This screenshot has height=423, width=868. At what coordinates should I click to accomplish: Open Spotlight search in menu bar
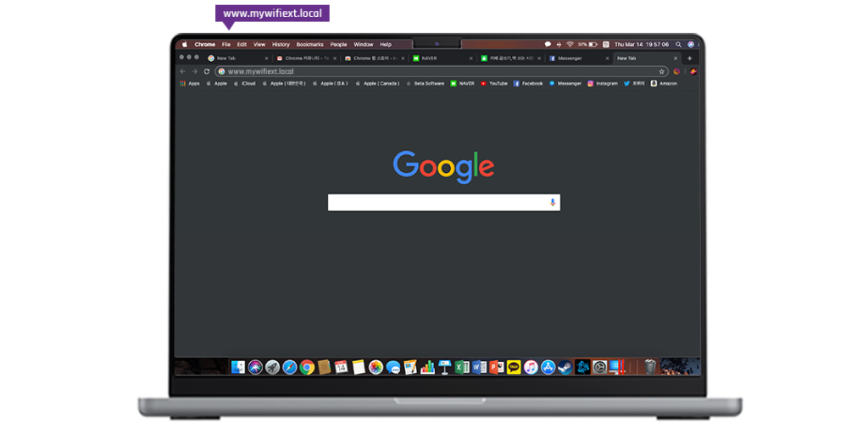pos(679,44)
